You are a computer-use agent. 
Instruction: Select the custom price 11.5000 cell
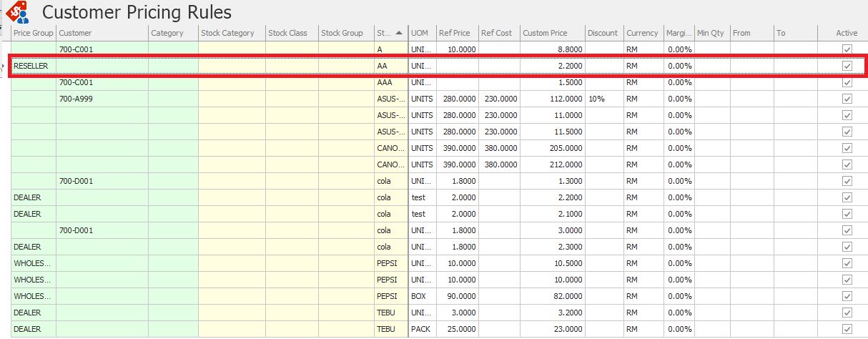point(553,132)
